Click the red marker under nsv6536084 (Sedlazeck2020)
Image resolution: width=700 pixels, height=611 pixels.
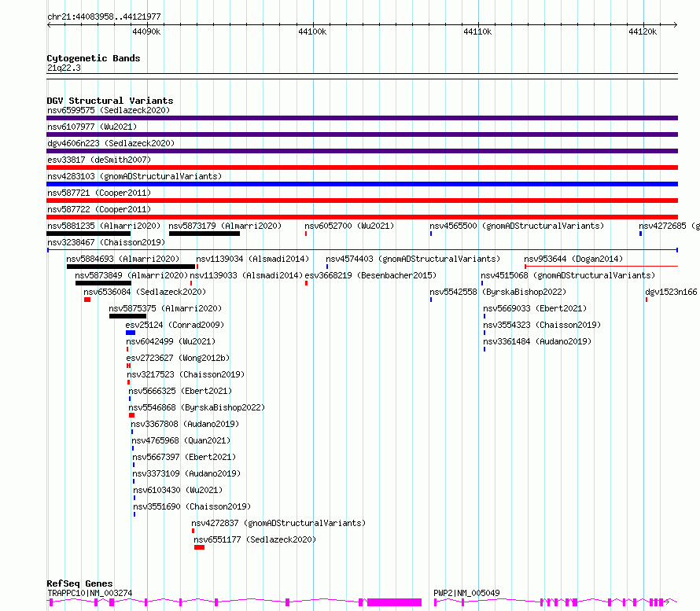click(x=87, y=300)
